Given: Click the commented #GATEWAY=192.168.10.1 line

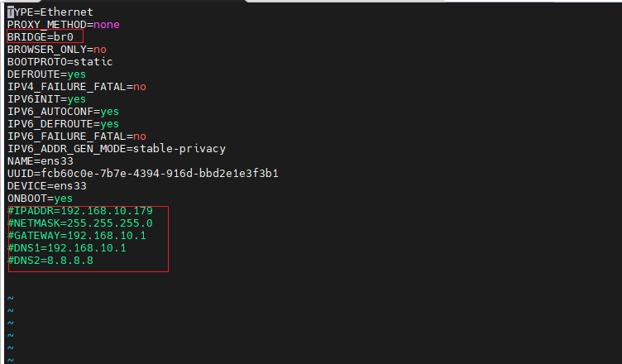Looking at the screenshot, I should (x=77, y=236).
